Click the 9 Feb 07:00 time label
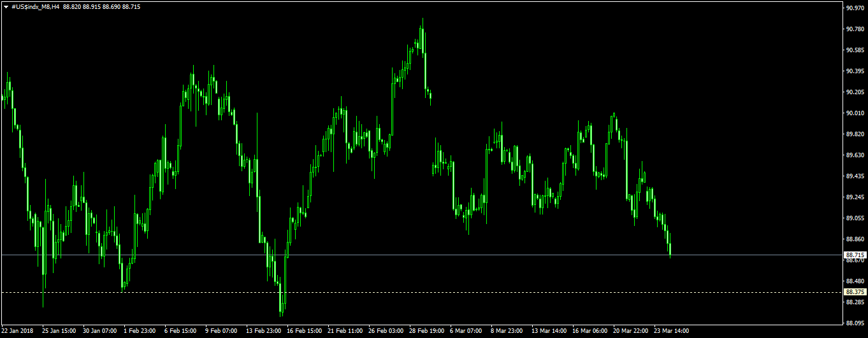Viewport: 868px width, 338px height. click(221, 331)
